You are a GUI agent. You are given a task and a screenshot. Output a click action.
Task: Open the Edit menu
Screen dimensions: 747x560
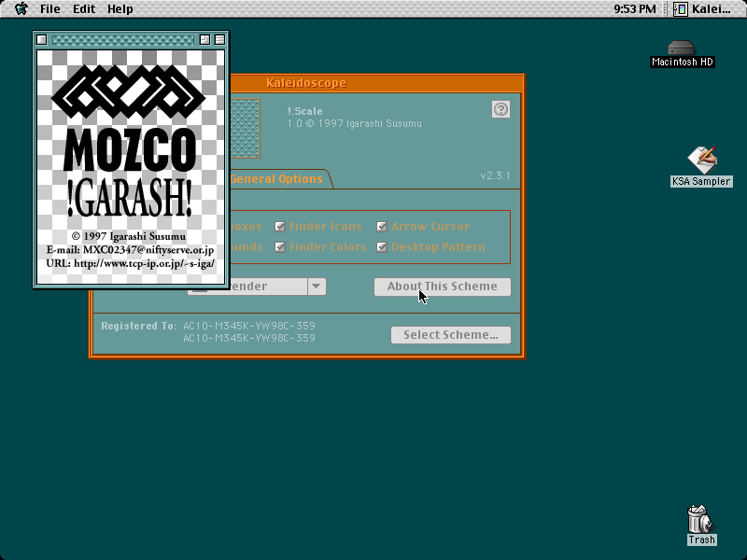84,9
